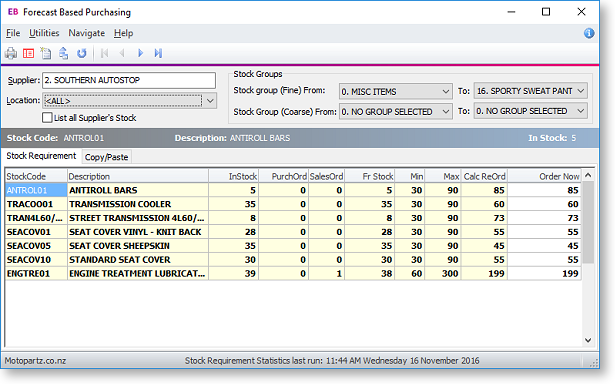
Task: Switch to the Copy/Paste tab
Action: coord(106,157)
